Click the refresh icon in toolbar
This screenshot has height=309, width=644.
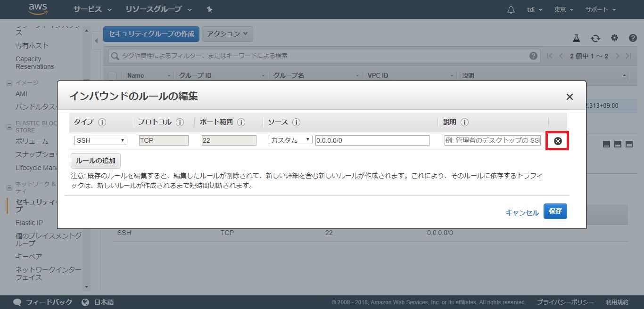(x=595, y=38)
